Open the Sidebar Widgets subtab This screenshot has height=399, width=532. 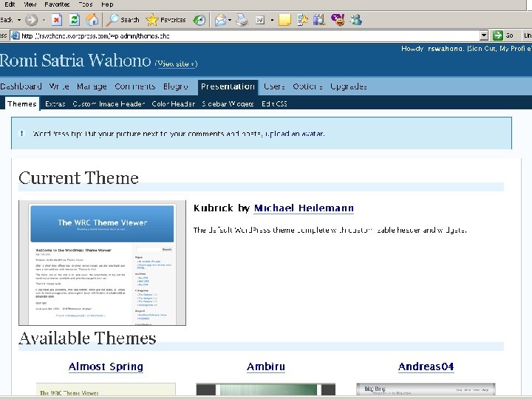(228, 104)
